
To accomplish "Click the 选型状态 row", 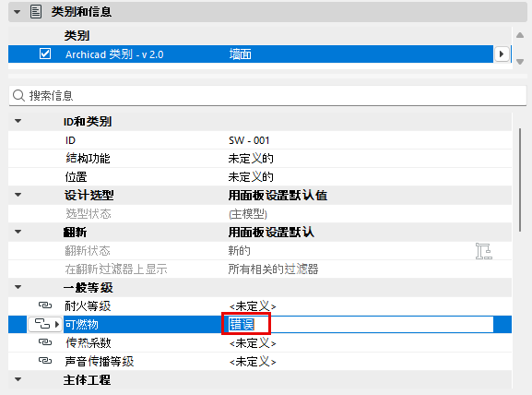I will 260,213.
